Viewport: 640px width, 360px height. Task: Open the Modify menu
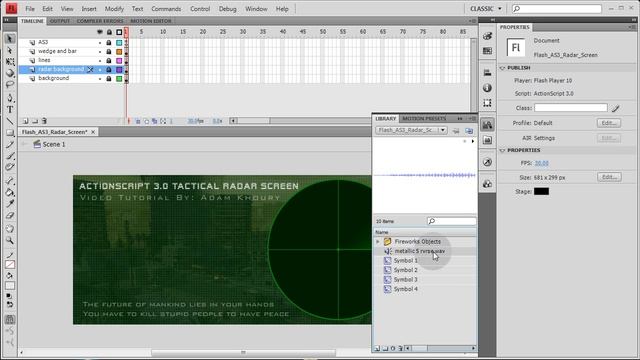point(114,9)
